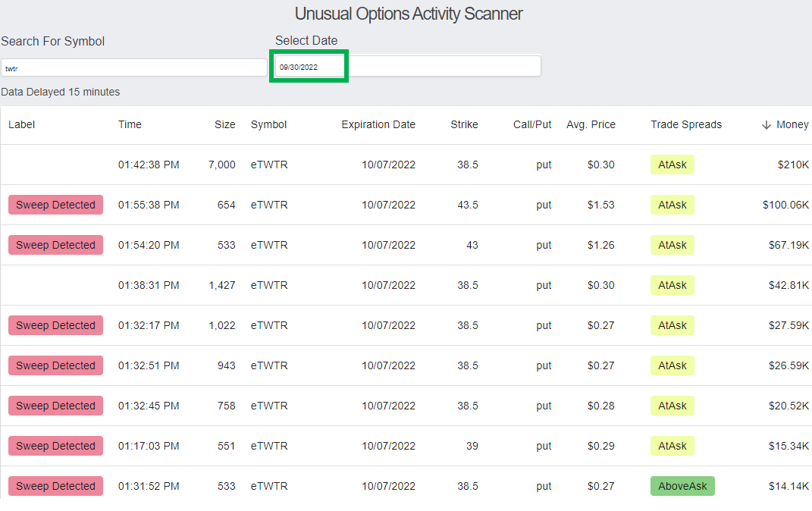Click Sweep Detected badge at 01:55:38 PM
The image size is (812, 511).
[x=55, y=205]
